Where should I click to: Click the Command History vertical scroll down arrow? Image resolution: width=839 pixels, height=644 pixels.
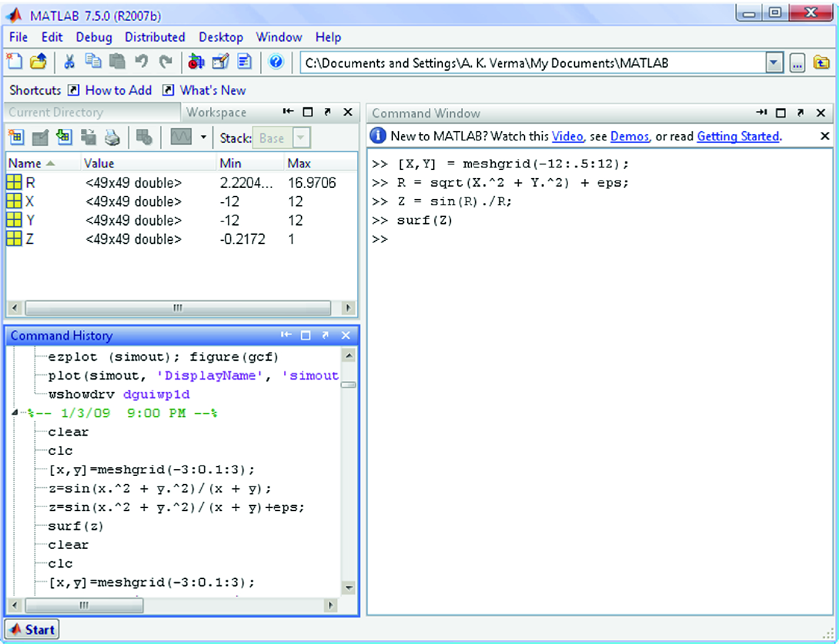pyautogui.click(x=349, y=587)
